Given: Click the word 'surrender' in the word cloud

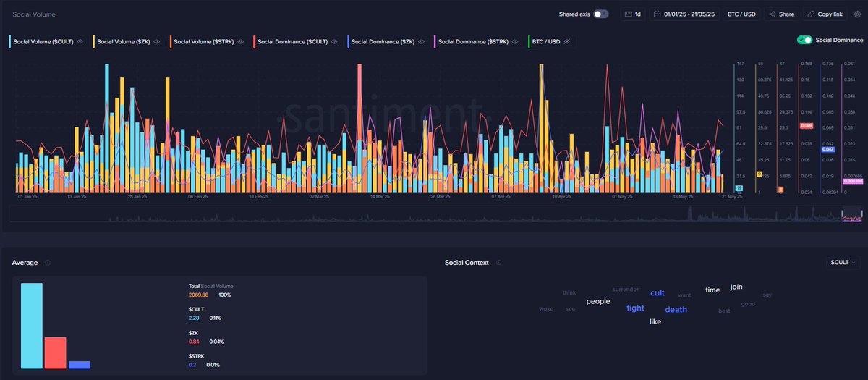Looking at the screenshot, I should click(626, 289).
